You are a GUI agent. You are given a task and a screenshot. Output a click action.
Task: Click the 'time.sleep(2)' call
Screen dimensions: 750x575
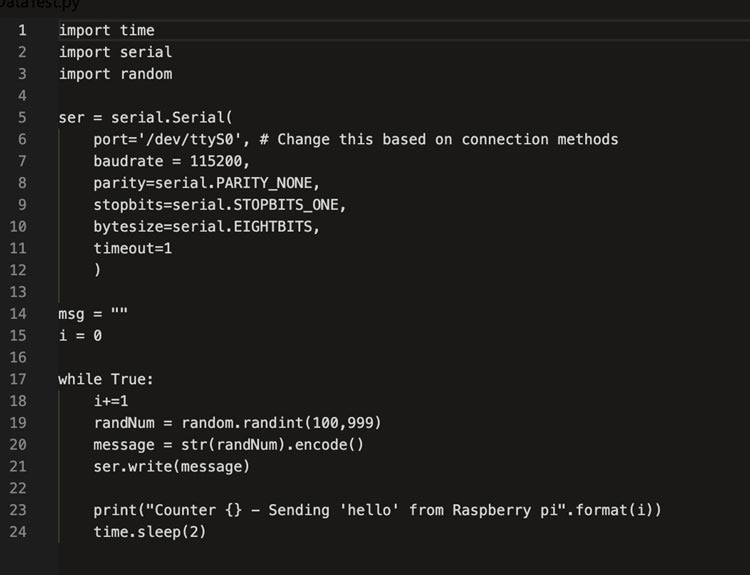(x=150, y=531)
